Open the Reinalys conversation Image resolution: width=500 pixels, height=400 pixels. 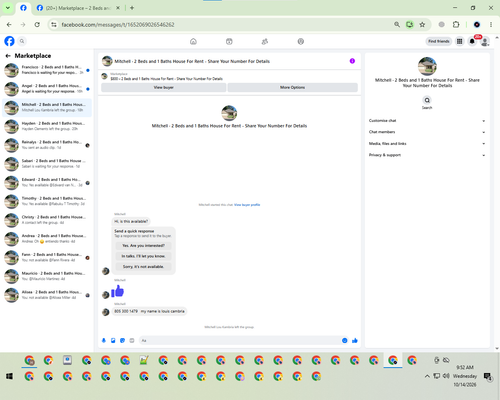pos(47,145)
